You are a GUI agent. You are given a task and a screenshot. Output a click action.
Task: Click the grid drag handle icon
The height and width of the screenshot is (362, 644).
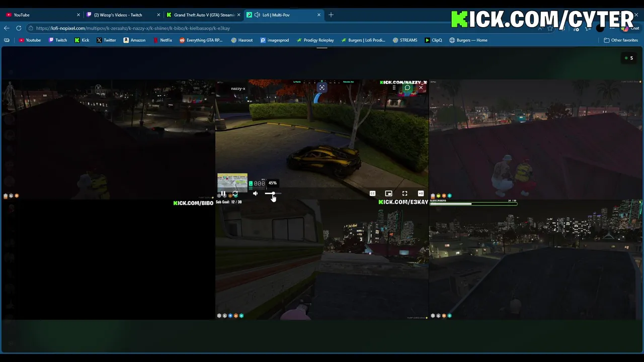pyautogui.click(x=394, y=87)
